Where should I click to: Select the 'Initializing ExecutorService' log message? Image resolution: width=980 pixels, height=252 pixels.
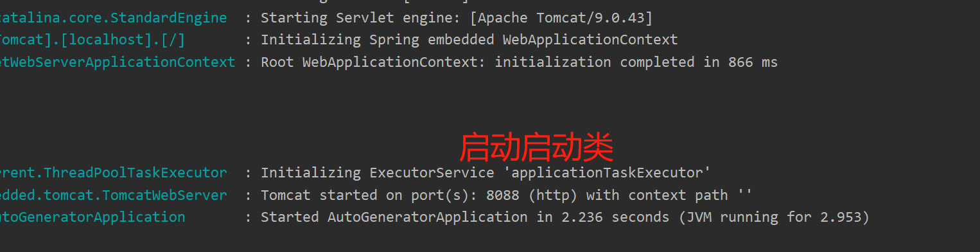(x=486, y=173)
